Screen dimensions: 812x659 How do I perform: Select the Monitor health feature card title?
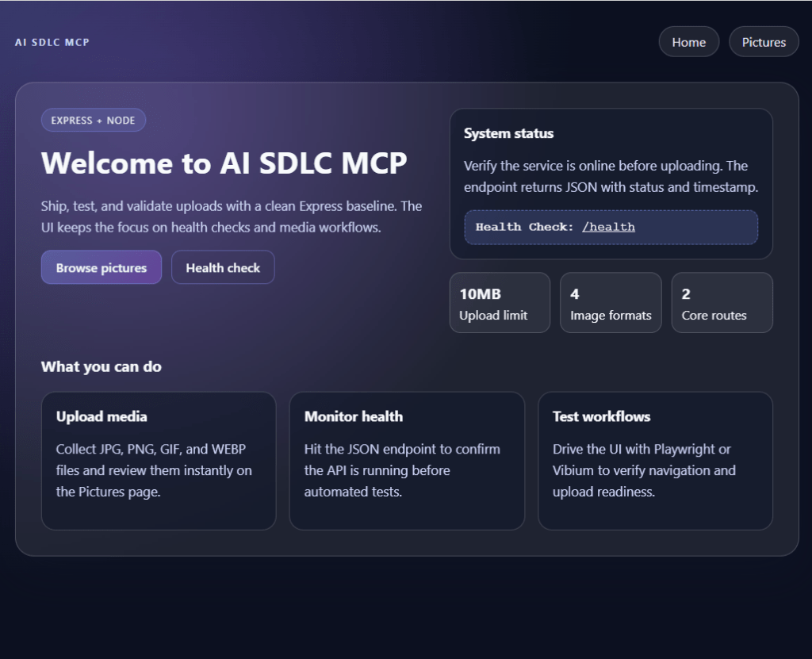pos(354,416)
